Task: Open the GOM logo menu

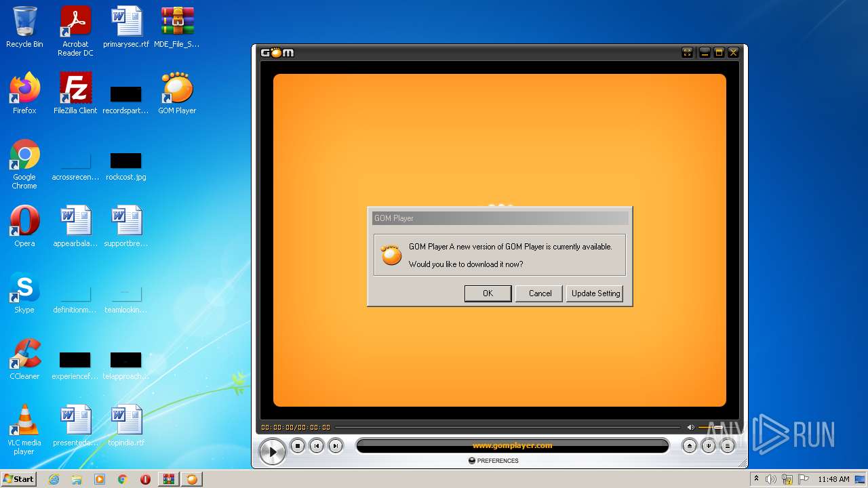Action: 278,53
